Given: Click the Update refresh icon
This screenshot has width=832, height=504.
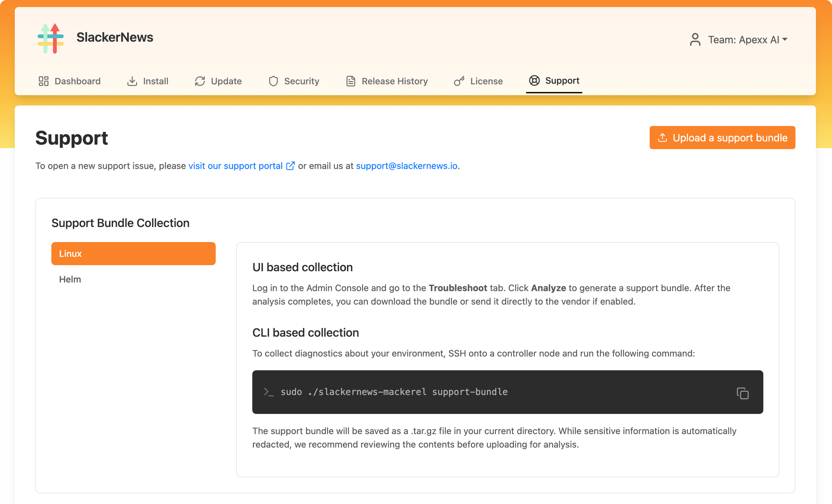Looking at the screenshot, I should [x=199, y=81].
